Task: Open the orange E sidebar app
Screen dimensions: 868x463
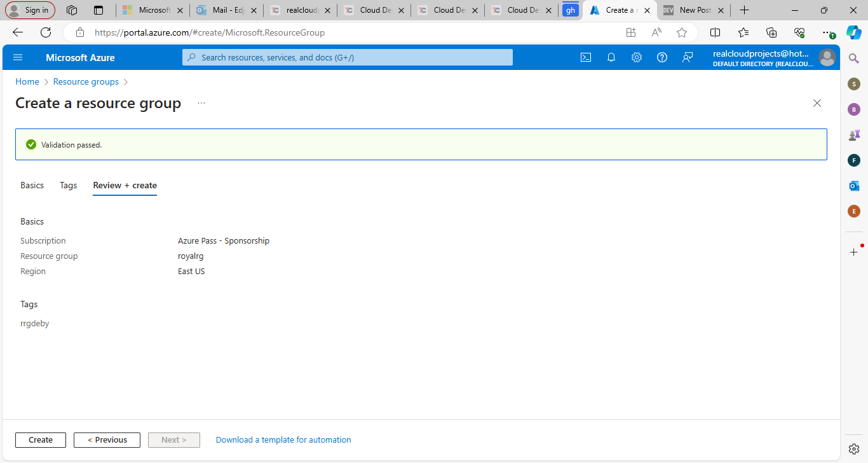Action: coord(854,211)
